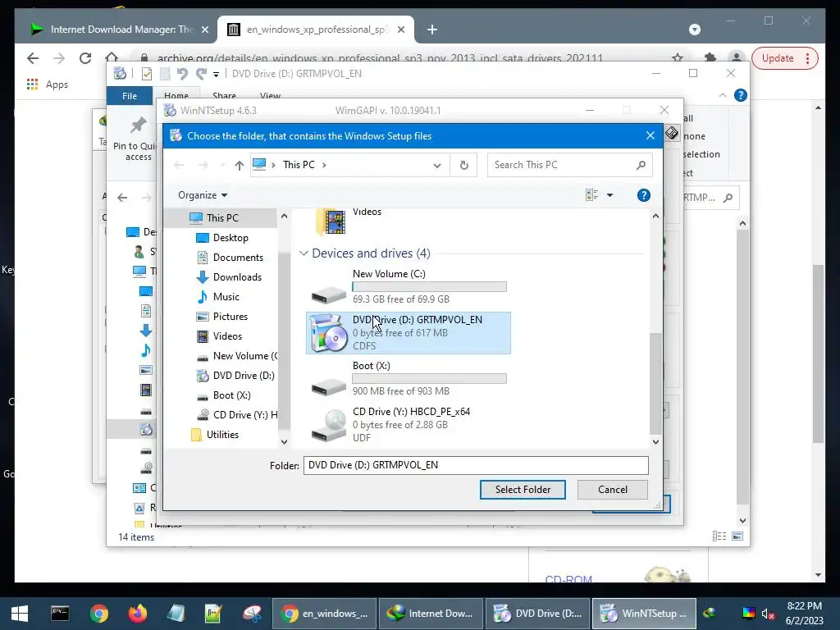Image resolution: width=840 pixels, height=630 pixels.
Task: Select Boot (X:) drive in drives list
Action: coord(408,379)
